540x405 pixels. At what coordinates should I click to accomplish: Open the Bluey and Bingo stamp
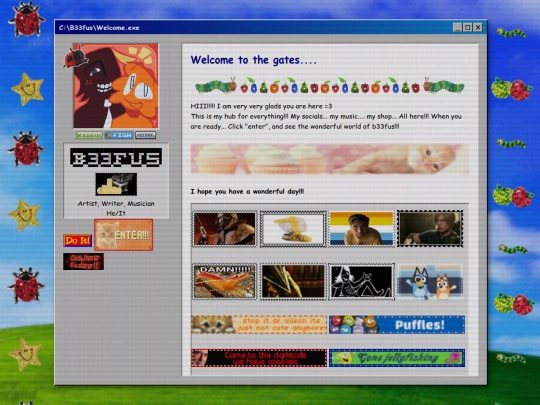(x=430, y=282)
